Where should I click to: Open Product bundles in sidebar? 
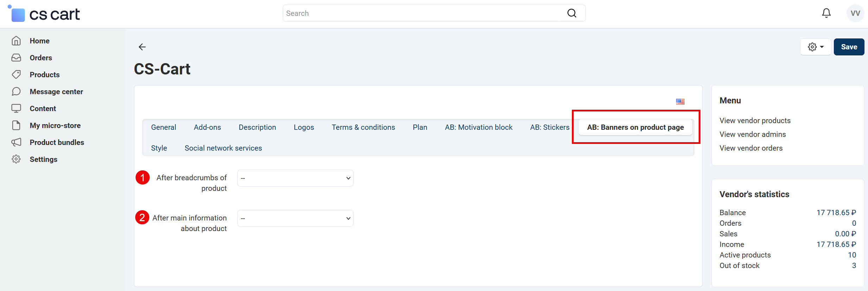[x=57, y=143]
